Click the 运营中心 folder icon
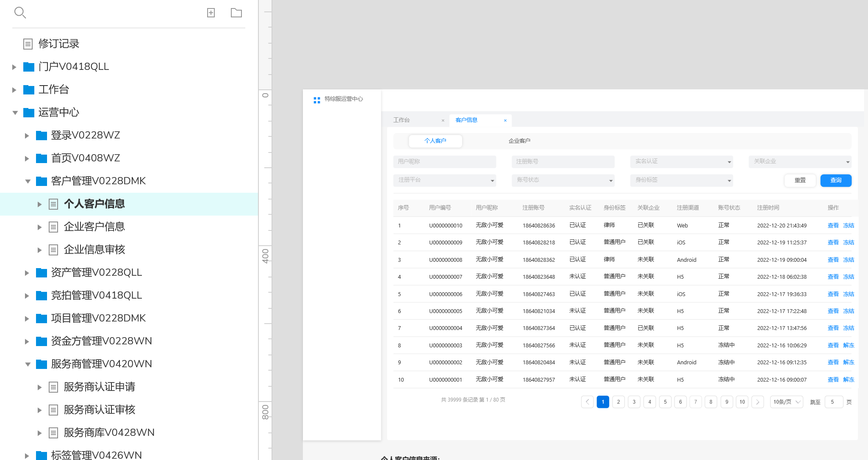 [x=29, y=112]
